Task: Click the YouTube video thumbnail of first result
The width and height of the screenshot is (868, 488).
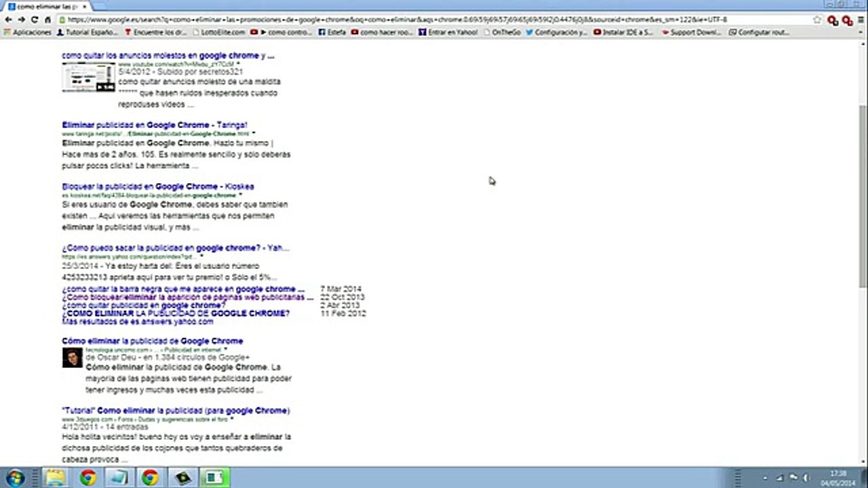Action: (x=88, y=77)
